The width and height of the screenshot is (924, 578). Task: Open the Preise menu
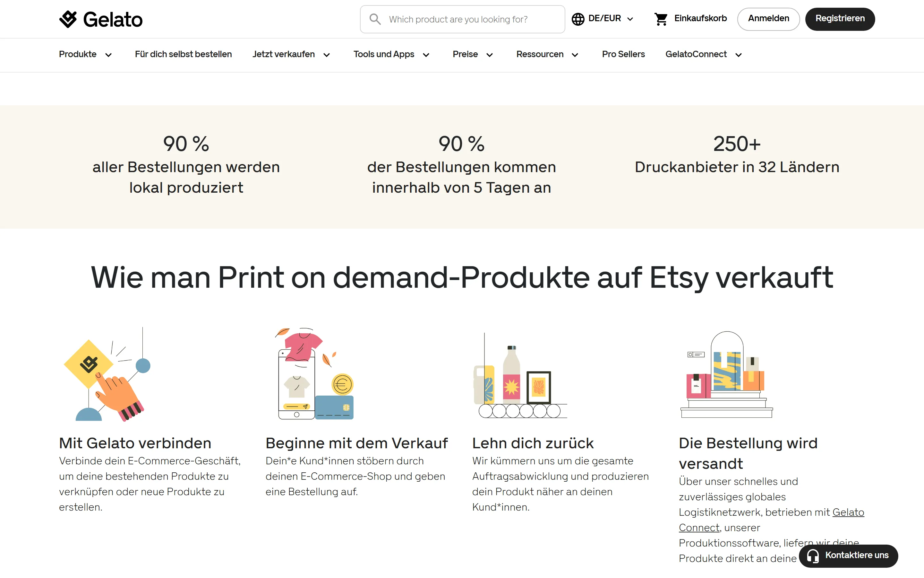tap(465, 54)
